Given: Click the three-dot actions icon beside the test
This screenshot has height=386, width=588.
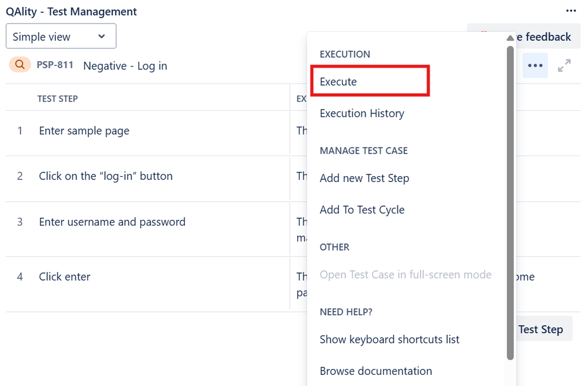Looking at the screenshot, I should (535, 65).
